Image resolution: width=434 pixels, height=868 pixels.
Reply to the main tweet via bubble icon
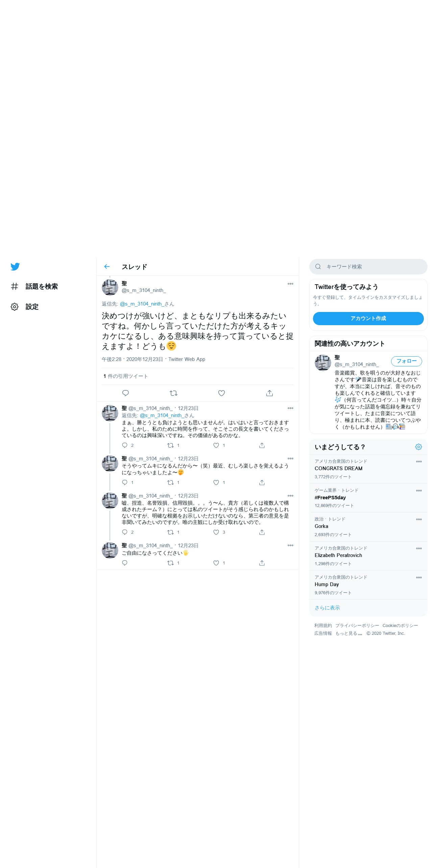click(x=125, y=393)
